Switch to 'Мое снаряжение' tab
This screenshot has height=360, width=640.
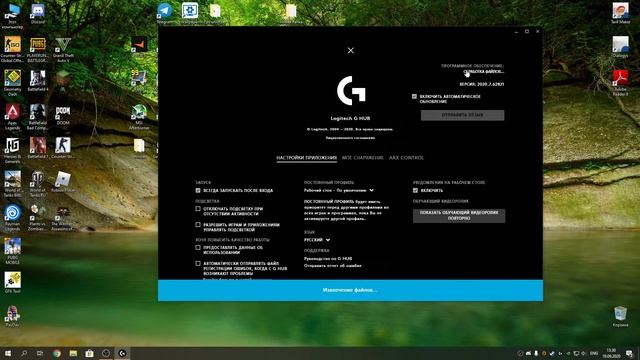pyautogui.click(x=363, y=158)
